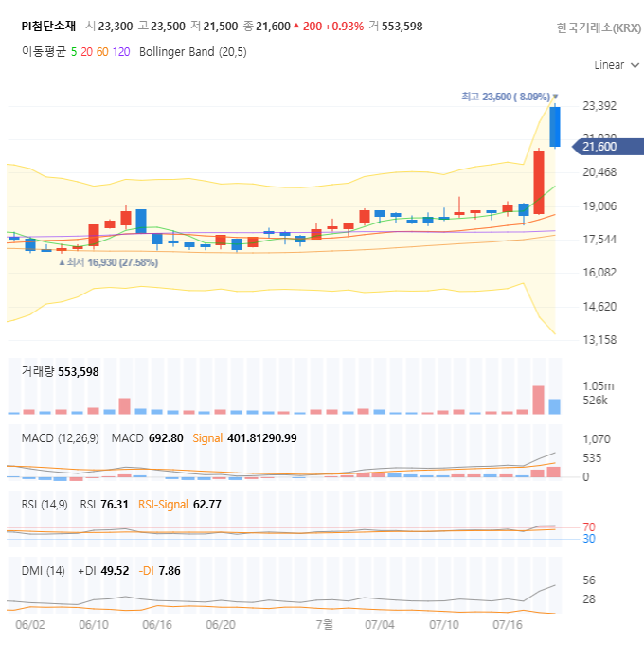The height and width of the screenshot is (660, 644).
Task: Click the header volume value 553,598
Action: [402, 27]
